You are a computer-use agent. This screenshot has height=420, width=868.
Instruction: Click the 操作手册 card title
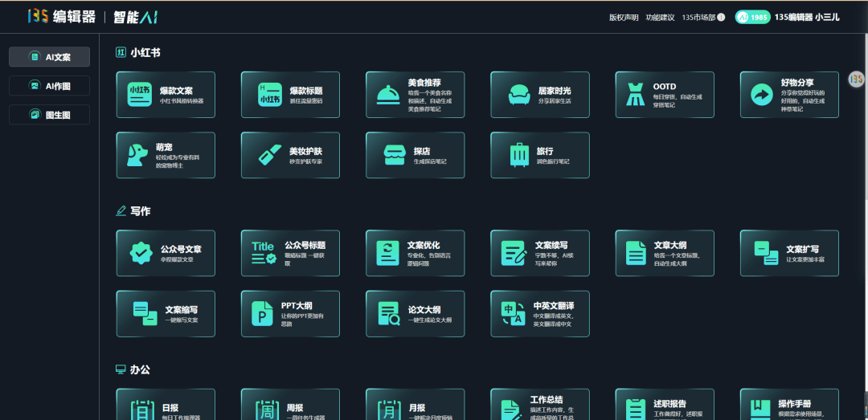pyautogui.click(x=794, y=403)
